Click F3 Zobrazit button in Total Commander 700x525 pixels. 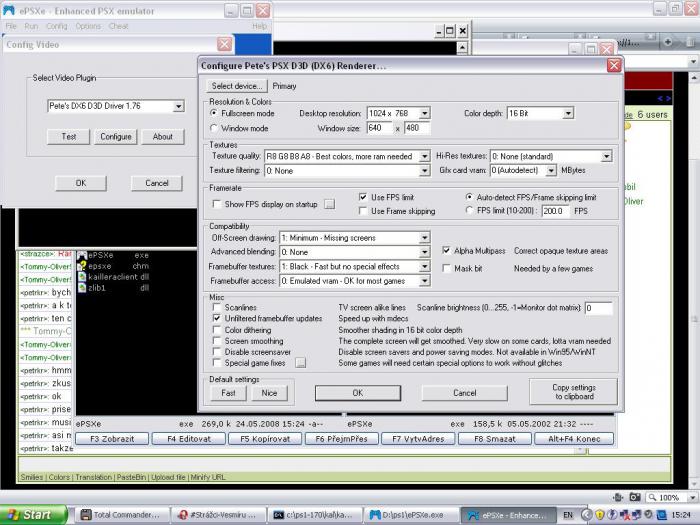(x=112, y=439)
